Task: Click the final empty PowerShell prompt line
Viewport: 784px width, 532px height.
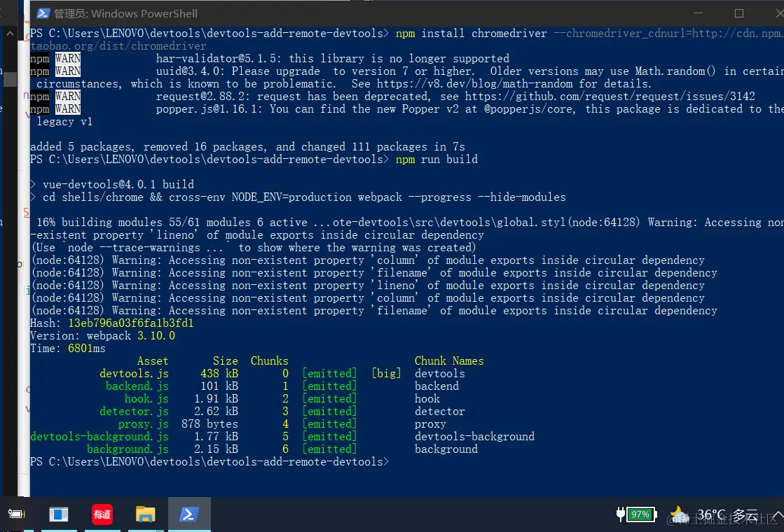Action: [x=209, y=461]
